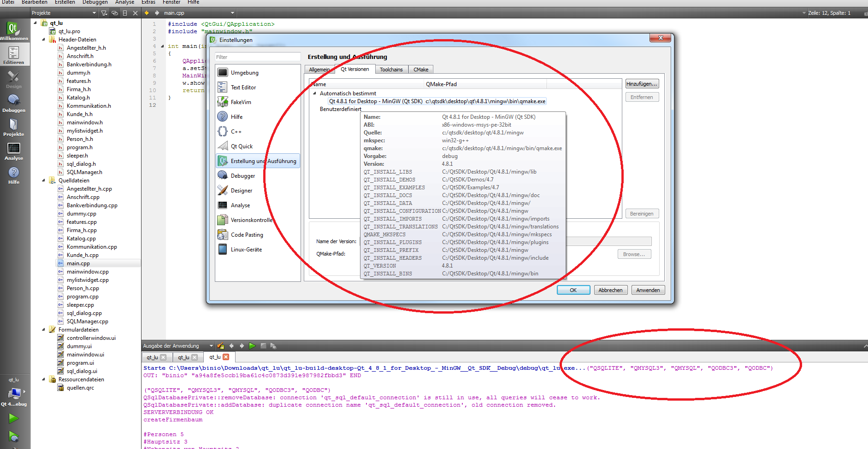Viewport: 868px width, 449px height.
Task: Select SQLManager.h in the Header-Dateien list
Action: tap(84, 172)
